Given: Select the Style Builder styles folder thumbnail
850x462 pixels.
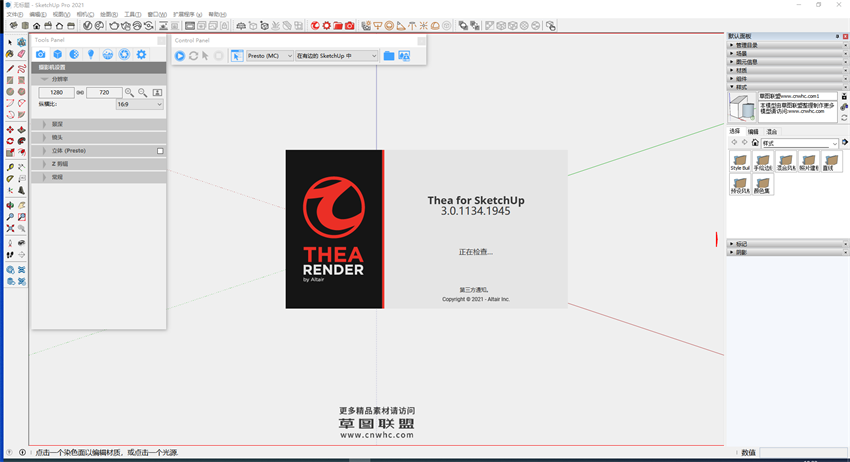Looking at the screenshot, I should pos(740,161).
